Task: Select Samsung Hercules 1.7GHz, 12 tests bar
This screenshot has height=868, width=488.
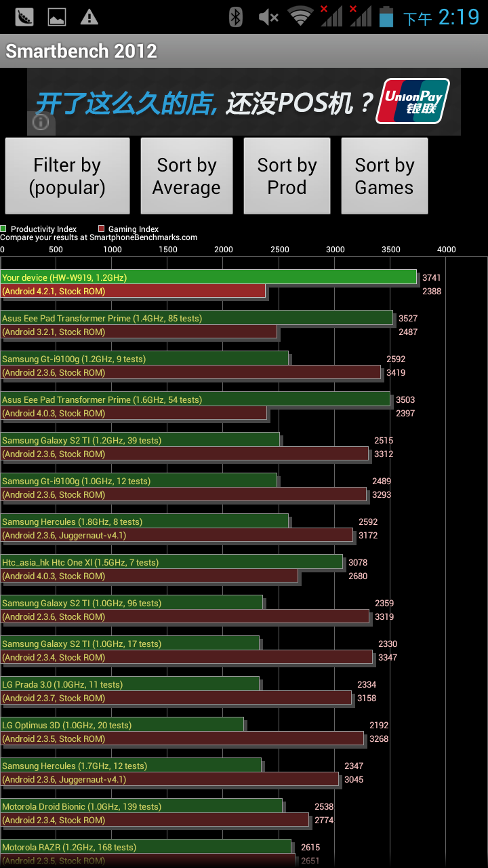Action: (x=131, y=766)
